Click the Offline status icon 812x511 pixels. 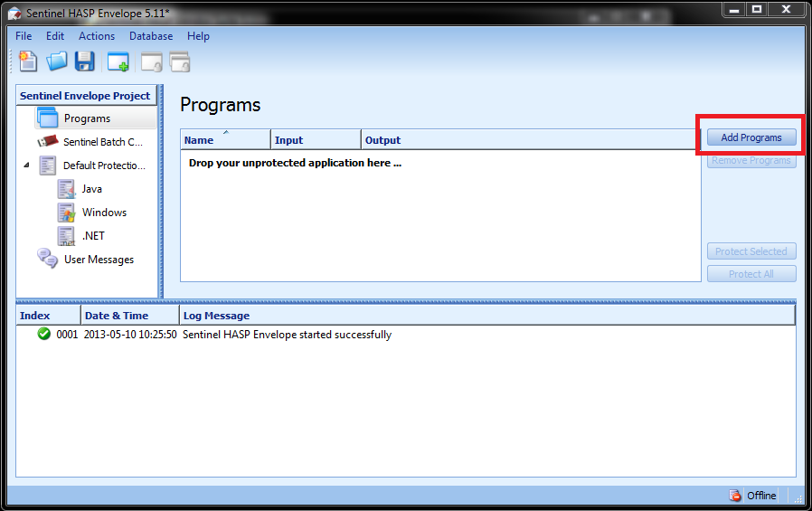[x=735, y=496]
